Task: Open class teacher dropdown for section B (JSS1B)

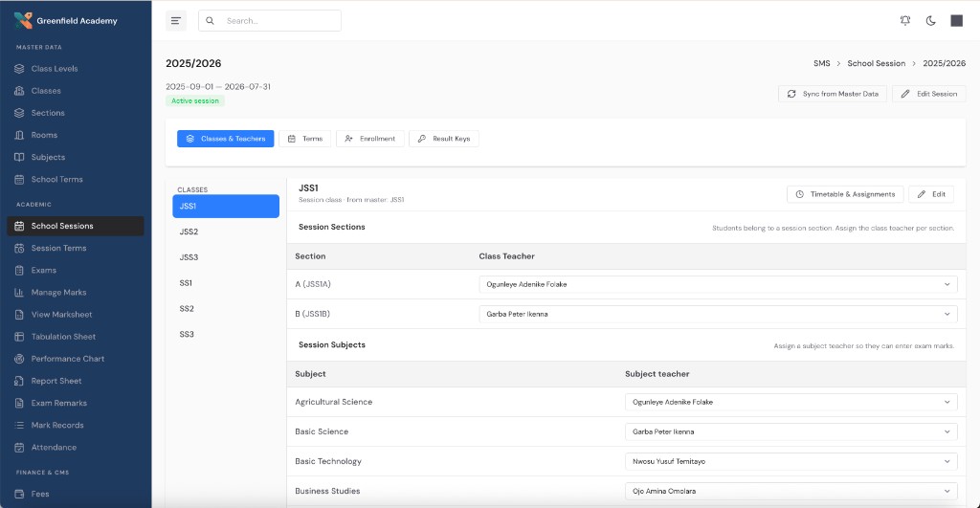Action: 718,315
